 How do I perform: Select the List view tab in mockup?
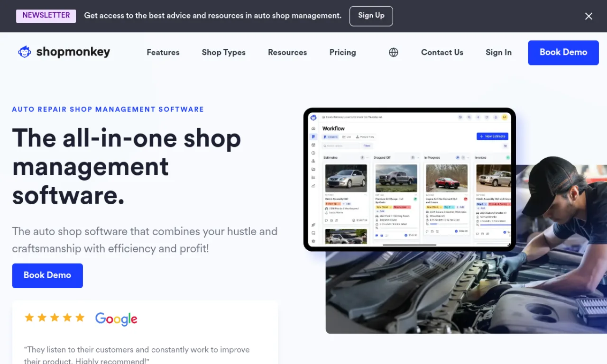pyautogui.click(x=347, y=137)
